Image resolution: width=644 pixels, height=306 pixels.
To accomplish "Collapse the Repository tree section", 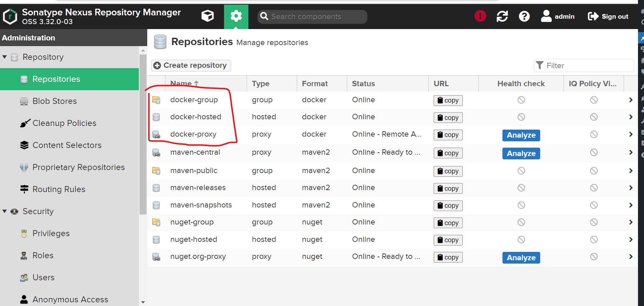I will [x=5, y=57].
